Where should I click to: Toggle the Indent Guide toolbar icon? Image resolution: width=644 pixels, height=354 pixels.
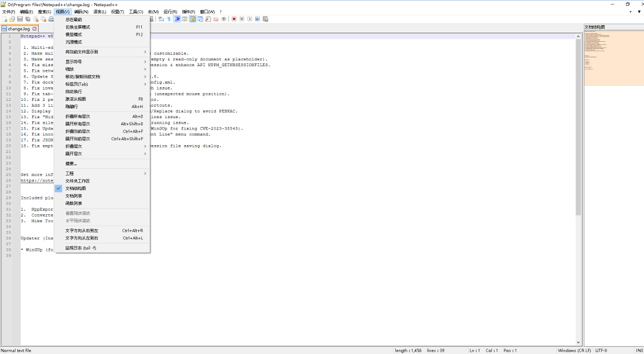click(177, 19)
